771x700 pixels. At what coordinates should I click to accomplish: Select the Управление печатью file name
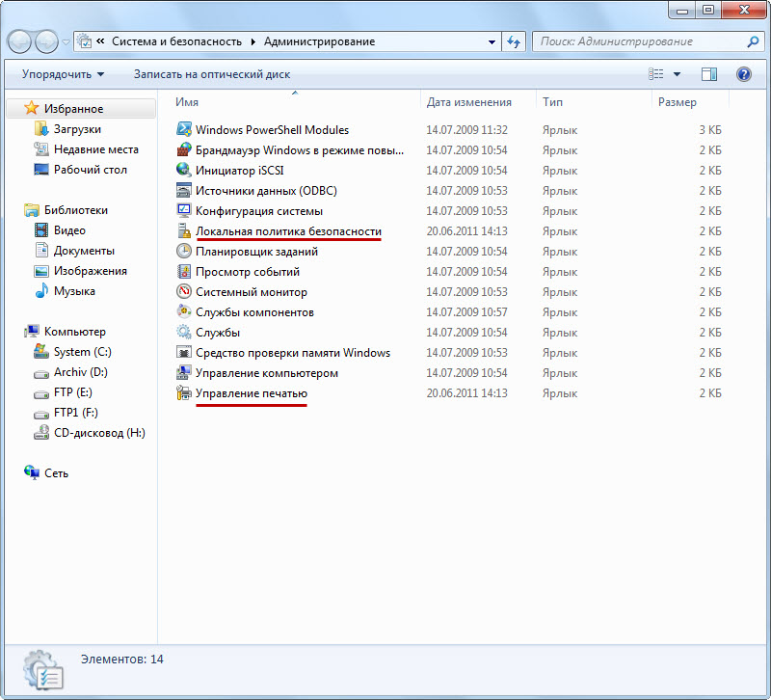click(x=252, y=393)
